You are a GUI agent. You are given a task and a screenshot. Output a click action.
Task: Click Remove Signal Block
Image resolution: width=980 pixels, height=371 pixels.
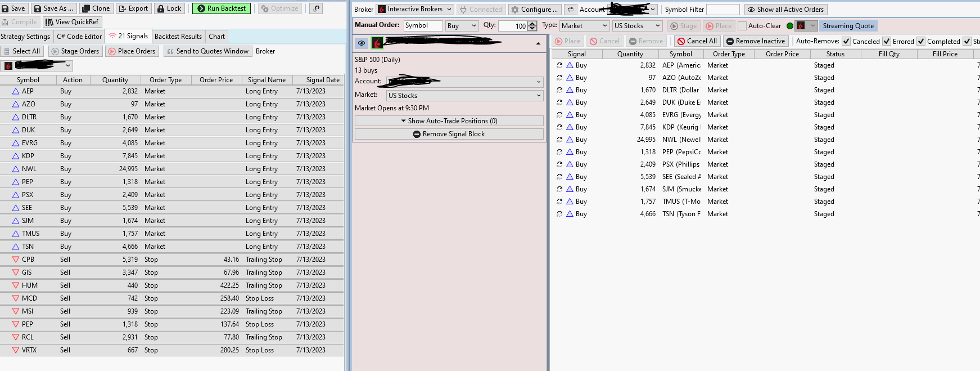pyautogui.click(x=449, y=134)
